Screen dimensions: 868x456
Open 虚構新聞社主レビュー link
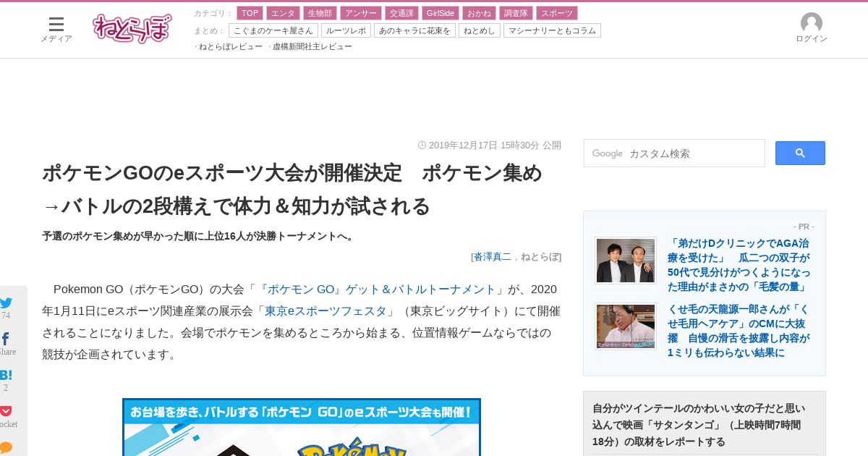click(312, 46)
